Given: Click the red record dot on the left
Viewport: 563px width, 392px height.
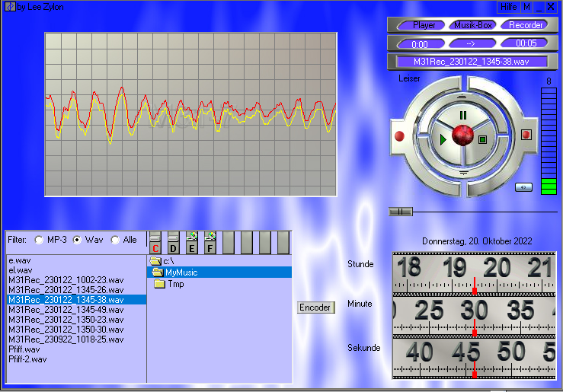Looking at the screenshot, I should (x=398, y=137).
